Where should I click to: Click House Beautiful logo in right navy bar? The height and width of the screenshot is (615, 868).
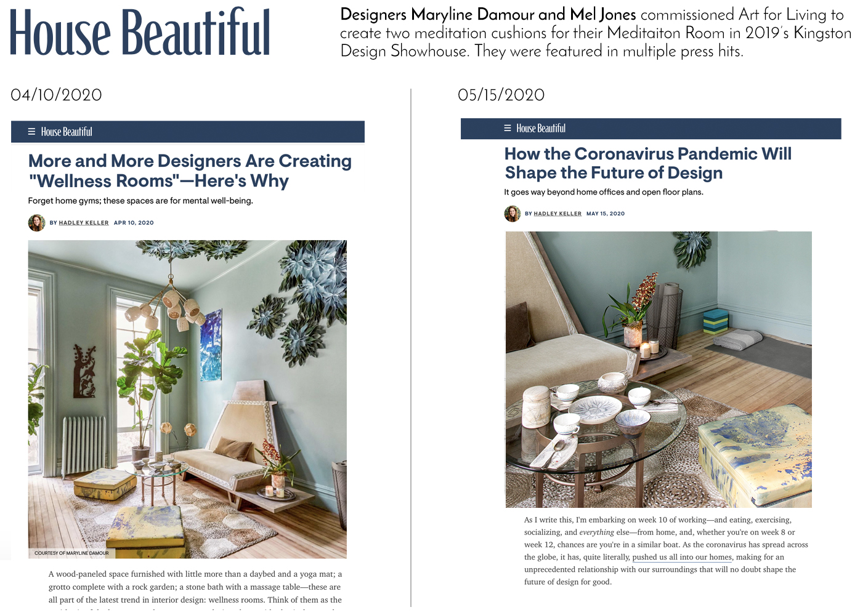point(541,128)
